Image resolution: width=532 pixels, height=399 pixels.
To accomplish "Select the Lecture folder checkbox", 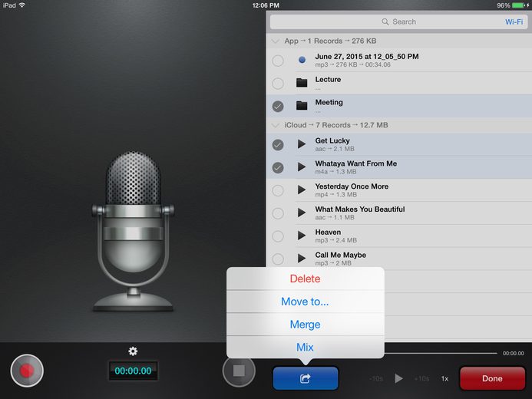I will point(278,84).
